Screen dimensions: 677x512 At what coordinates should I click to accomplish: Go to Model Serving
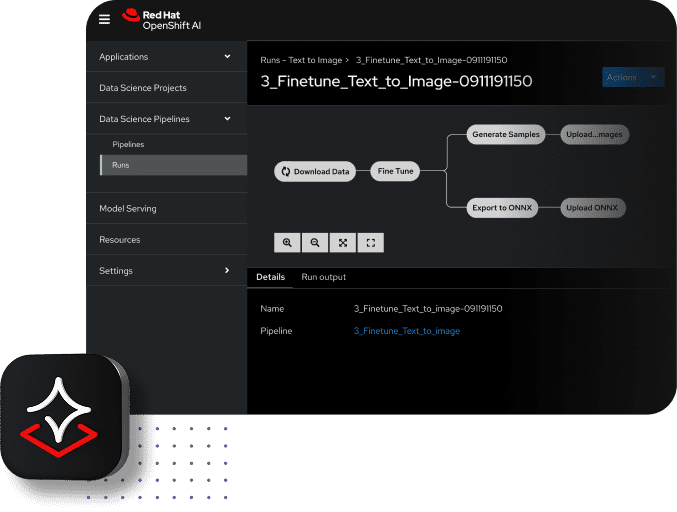tap(166, 209)
